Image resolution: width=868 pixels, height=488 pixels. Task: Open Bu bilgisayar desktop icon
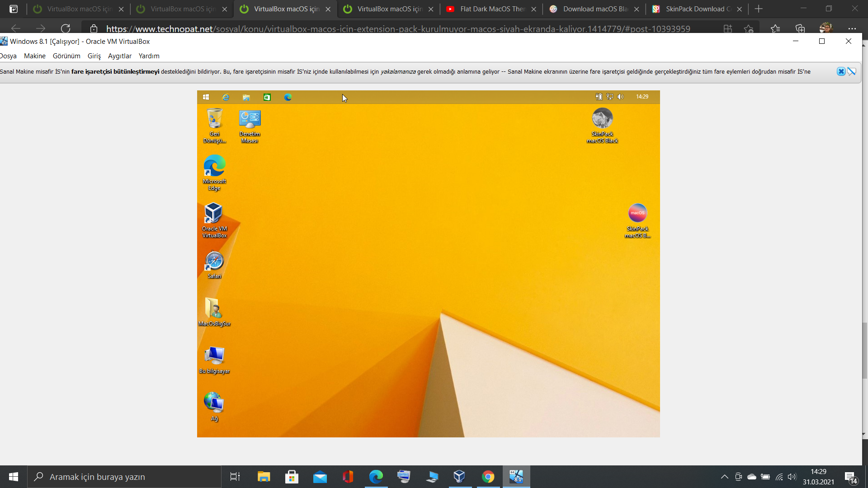[214, 357]
